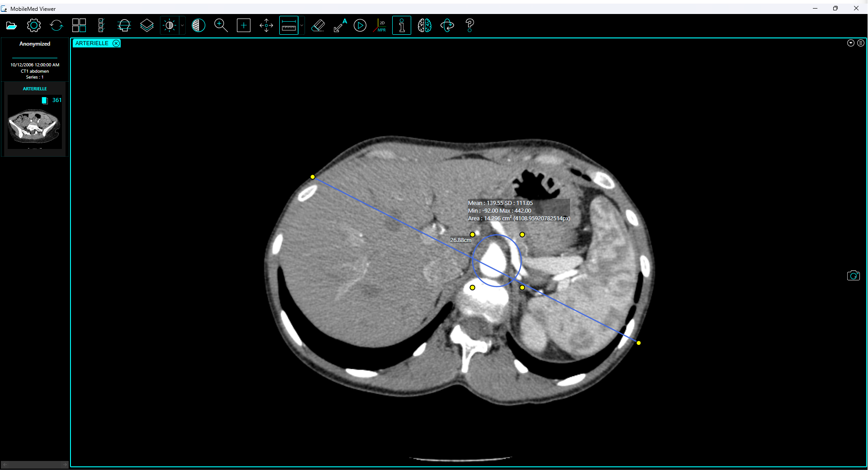This screenshot has height=470, width=868.
Task: Select the 3D rotate tool
Action: [447, 25]
